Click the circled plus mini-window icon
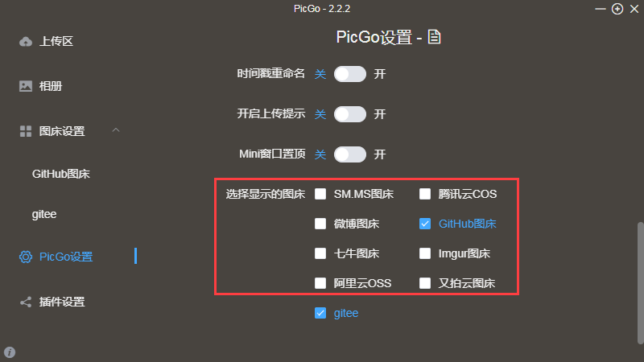This screenshot has width=644, height=362. (617, 9)
